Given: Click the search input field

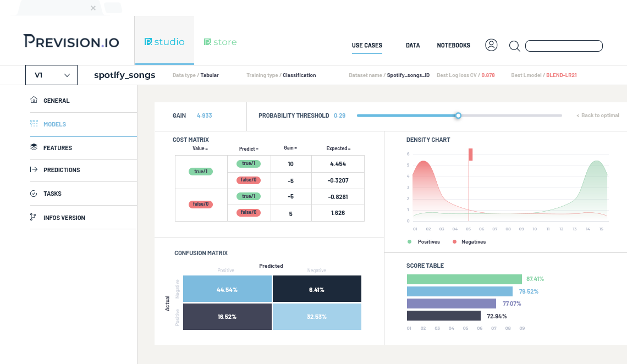Looking at the screenshot, I should [x=564, y=46].
